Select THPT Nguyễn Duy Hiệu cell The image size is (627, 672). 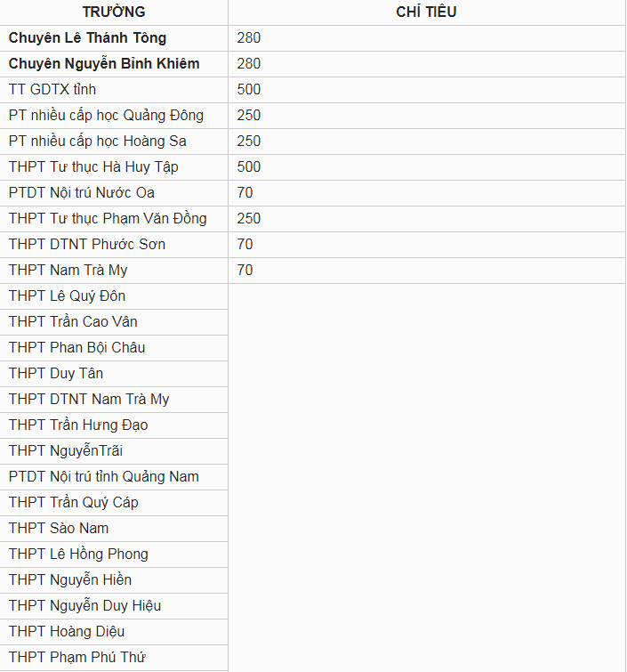(114, 605)
